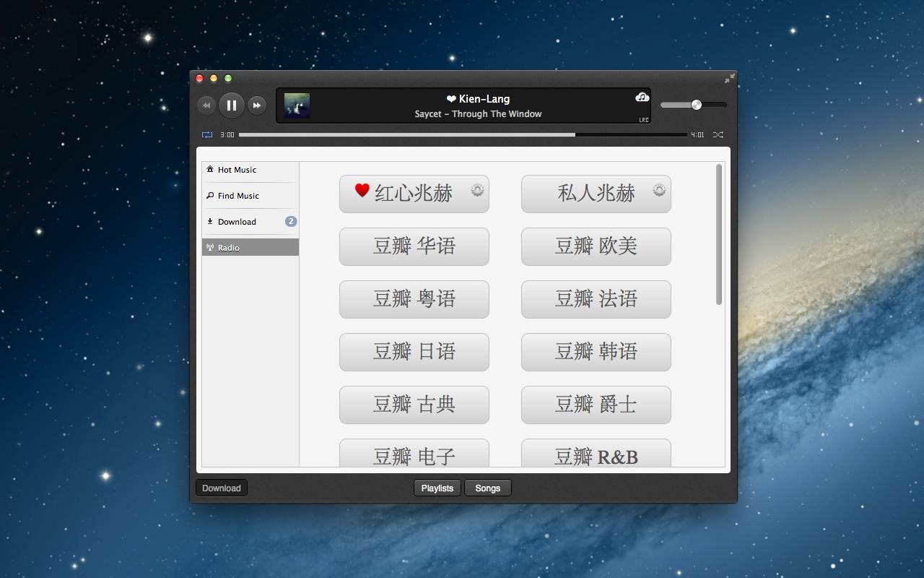This screenshot has height=578, width=924.
Task: Play the 豆瓣 欧美 station
Action: coord(596,246)
